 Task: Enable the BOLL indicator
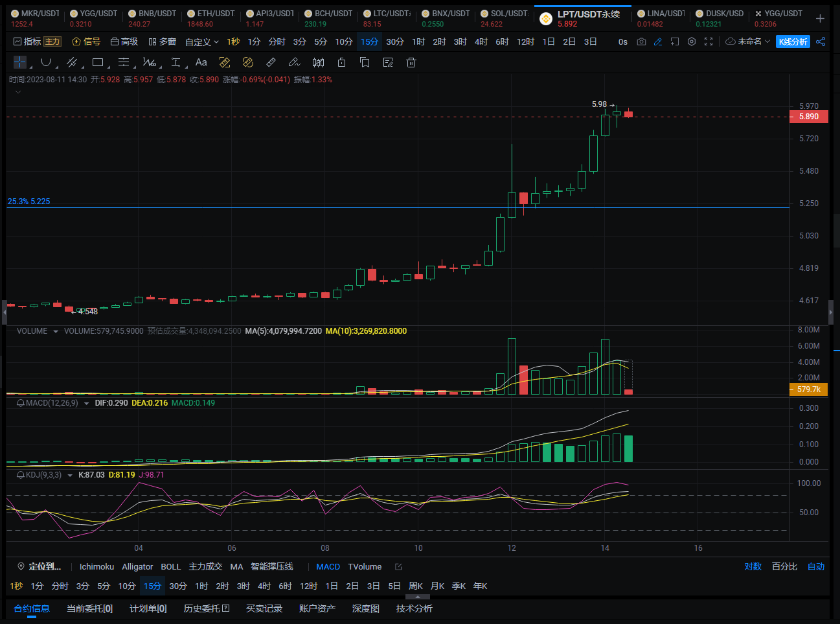[171, 566]
